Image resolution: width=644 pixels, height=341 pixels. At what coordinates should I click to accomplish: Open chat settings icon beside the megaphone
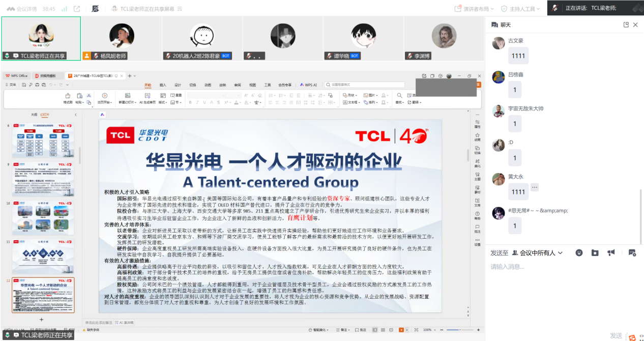click(x=632, y=252)
